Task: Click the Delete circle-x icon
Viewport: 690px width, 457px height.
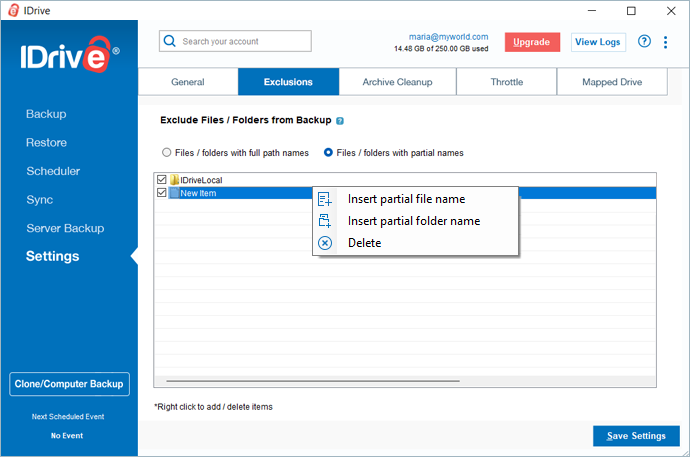Action: (324, 243)
